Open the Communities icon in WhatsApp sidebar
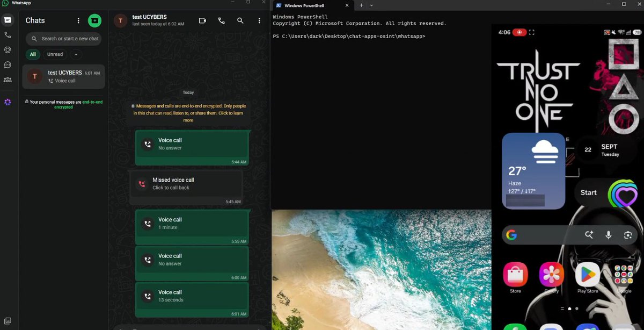The width and height of the screenshot is (644, 330). 8,80
